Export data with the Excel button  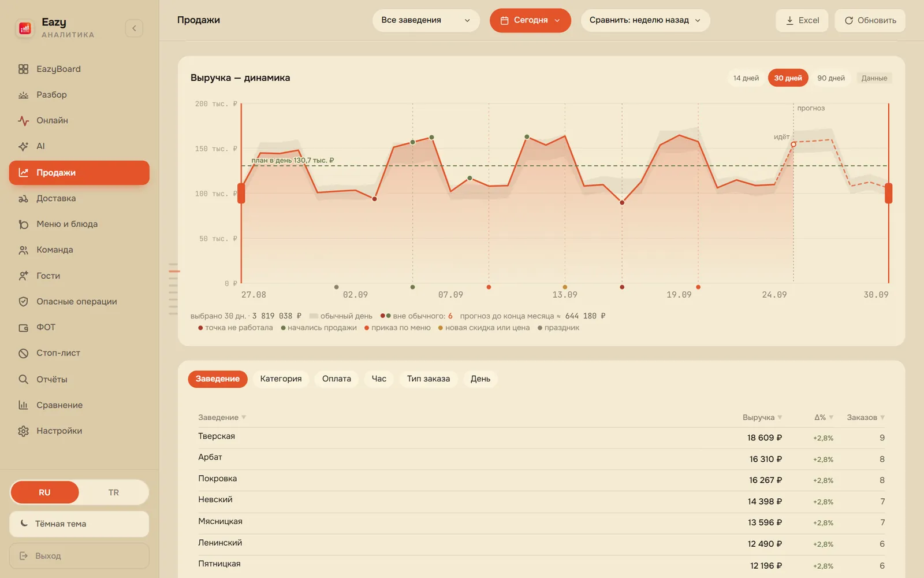pyautogui.click(x=802, y=20)
